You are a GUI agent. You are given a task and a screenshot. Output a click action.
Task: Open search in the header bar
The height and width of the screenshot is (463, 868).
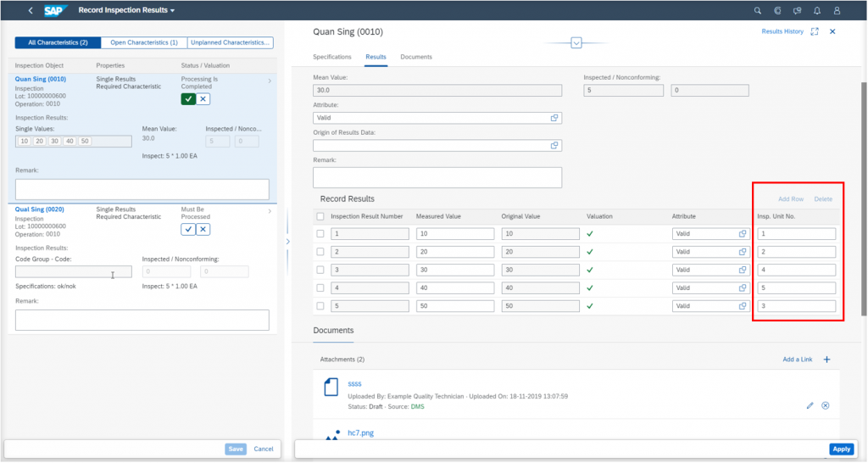(757, 10)
